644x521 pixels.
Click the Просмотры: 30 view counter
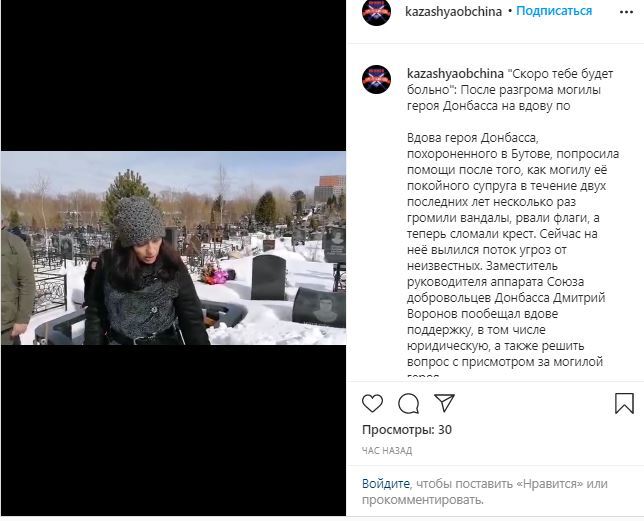pos(407,430)
